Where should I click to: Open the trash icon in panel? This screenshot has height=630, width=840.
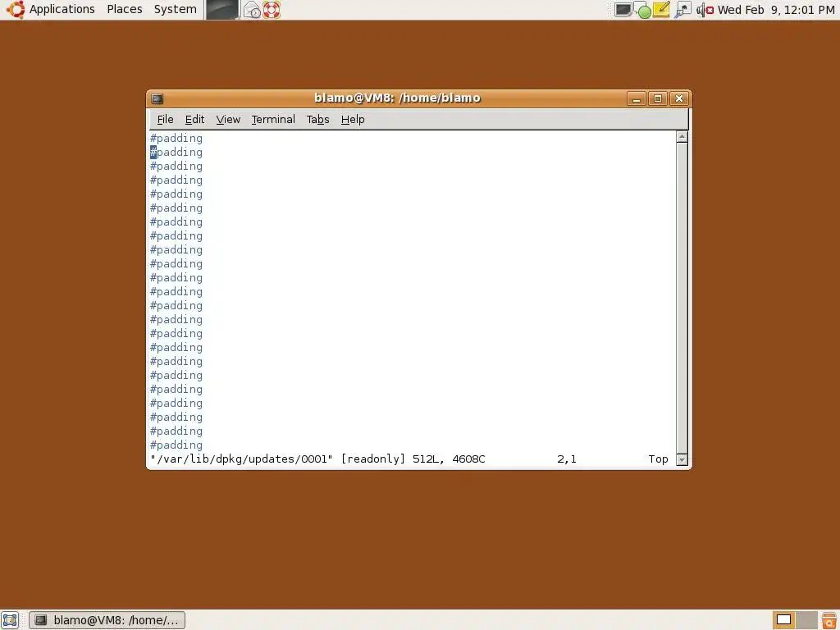pyautogui.click(x=829, y=620)
